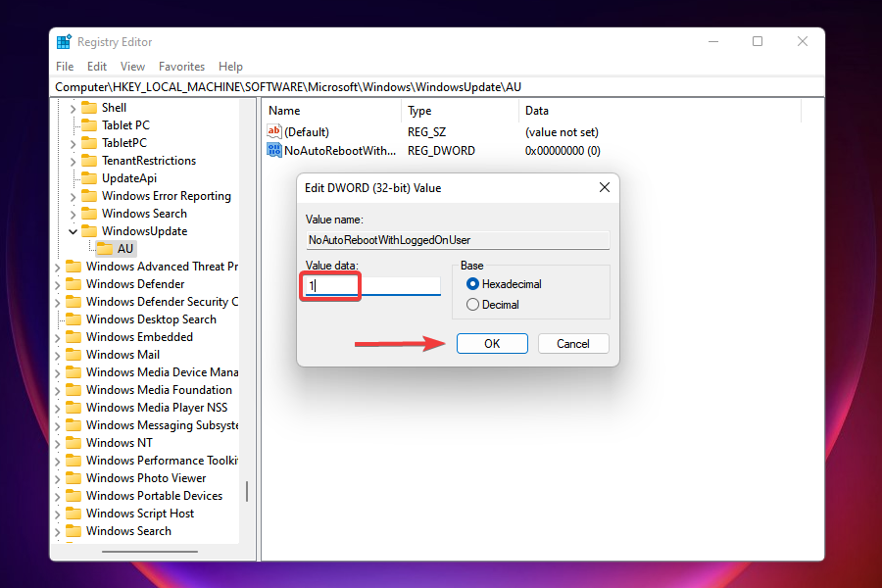Click the TenantRestrictions folder icon
This screenshot has height=588, width=882.
coord(89,161)
